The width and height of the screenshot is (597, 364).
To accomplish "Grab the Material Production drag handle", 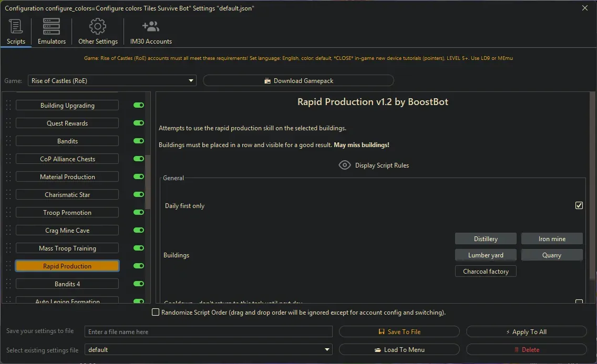I will pyautogui.click(x=8, y=177).
